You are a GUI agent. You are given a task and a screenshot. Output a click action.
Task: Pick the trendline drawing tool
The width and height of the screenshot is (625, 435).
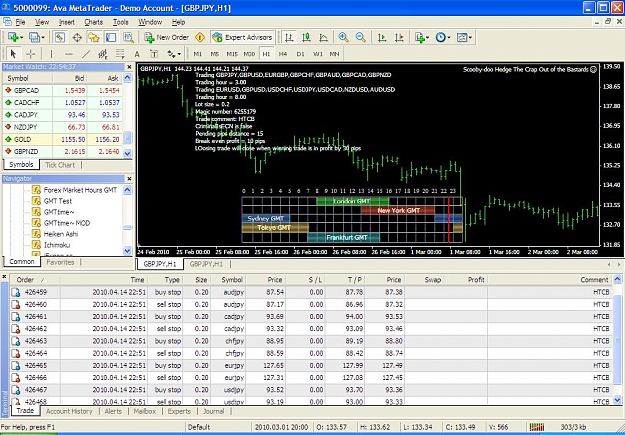coord(86,54)
